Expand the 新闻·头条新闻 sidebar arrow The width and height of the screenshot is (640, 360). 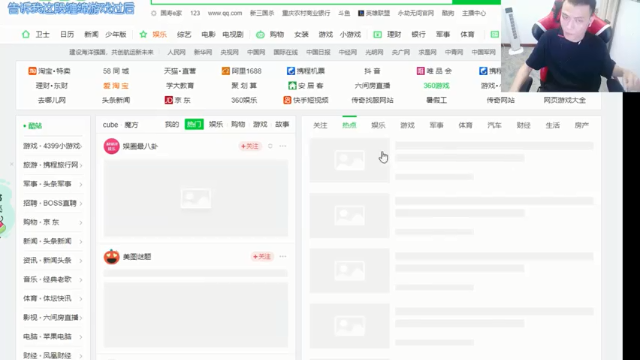point(81,242)
